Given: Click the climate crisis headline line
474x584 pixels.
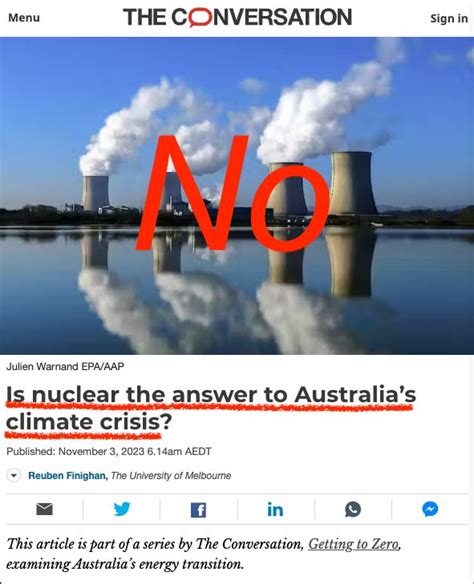Looking at the screenshot, I should click(89, 422).
